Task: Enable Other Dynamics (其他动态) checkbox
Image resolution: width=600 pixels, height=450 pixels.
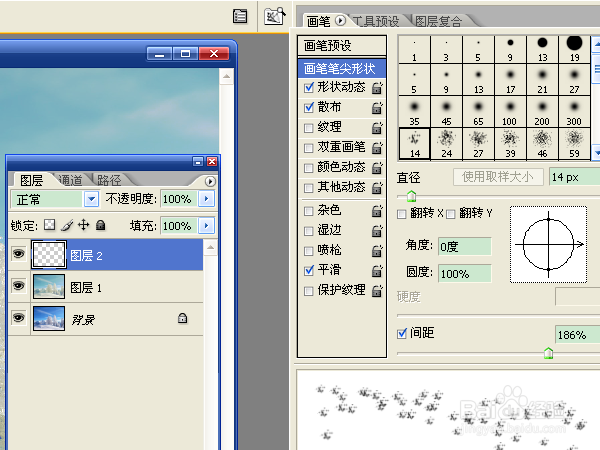Action: (x=308, y=188)
